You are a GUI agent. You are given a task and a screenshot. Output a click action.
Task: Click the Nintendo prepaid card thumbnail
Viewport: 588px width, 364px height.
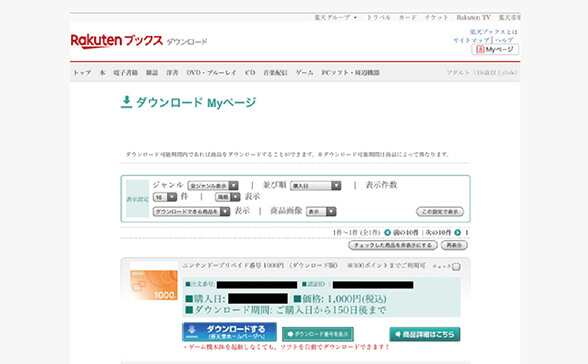(154, 285)
